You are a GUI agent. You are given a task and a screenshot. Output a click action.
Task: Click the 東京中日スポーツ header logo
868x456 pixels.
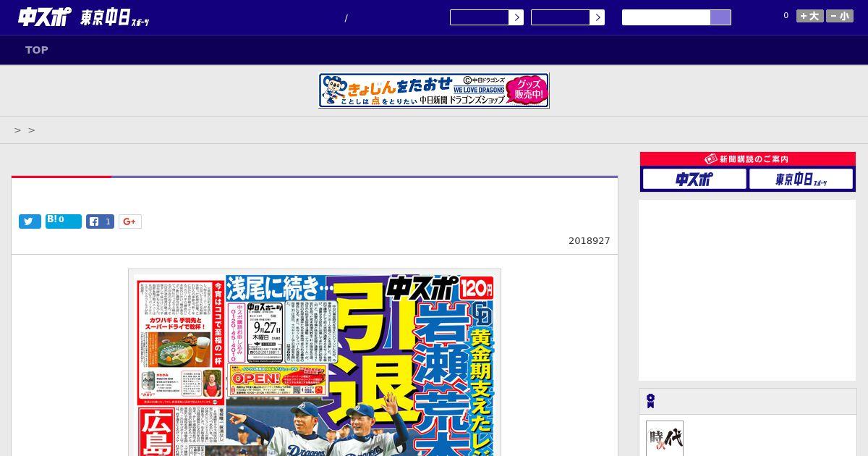115,18
